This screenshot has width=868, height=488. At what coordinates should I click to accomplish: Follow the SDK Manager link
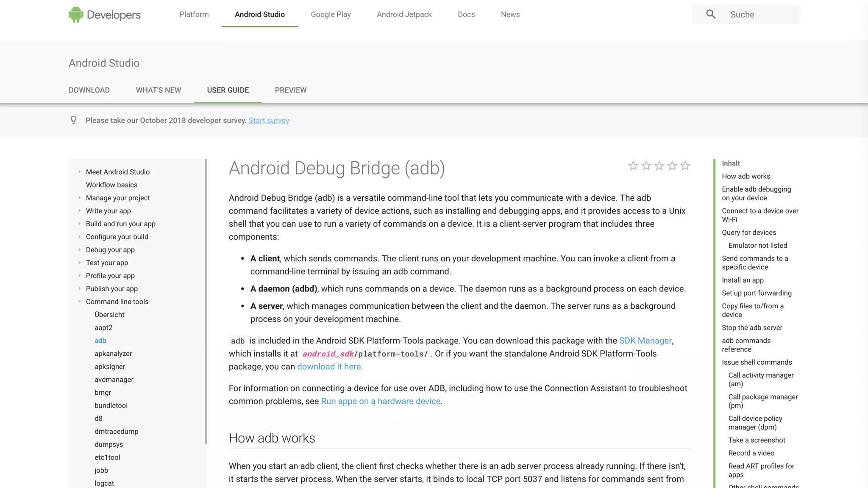pyautogui.click(x=645, y=341)
